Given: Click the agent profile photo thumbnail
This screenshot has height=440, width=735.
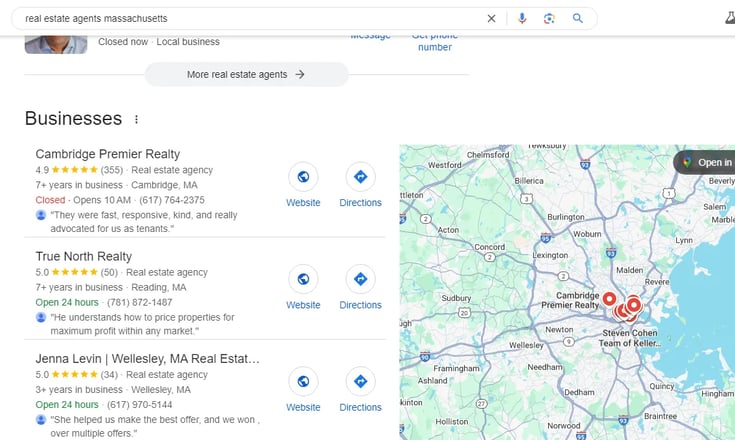Looking at the screenshot, I should (56, 45).
